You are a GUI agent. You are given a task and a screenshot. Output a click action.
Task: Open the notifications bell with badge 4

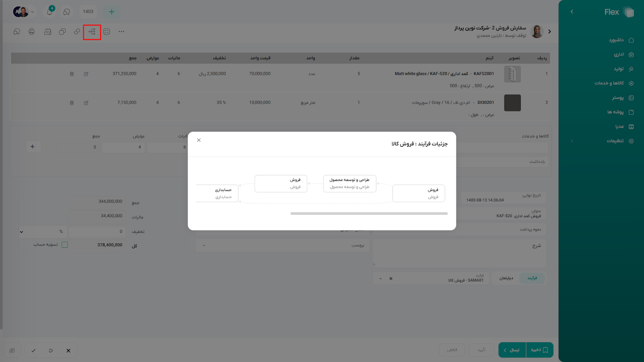pyautogui.click(x=50, y=11)
